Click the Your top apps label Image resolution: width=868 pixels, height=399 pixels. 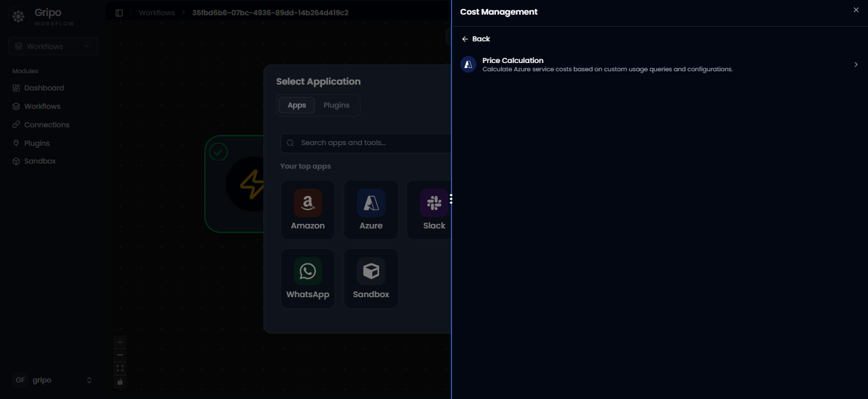coord(305,166)
